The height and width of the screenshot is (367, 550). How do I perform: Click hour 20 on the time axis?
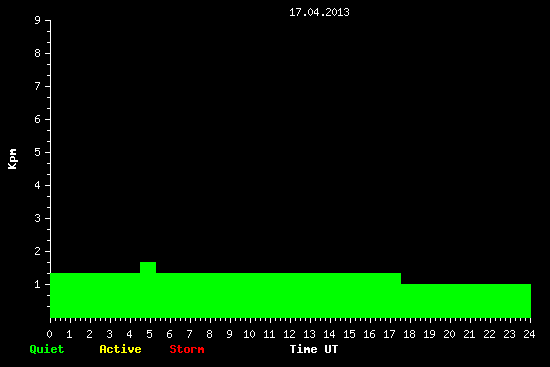pos(449,334)
